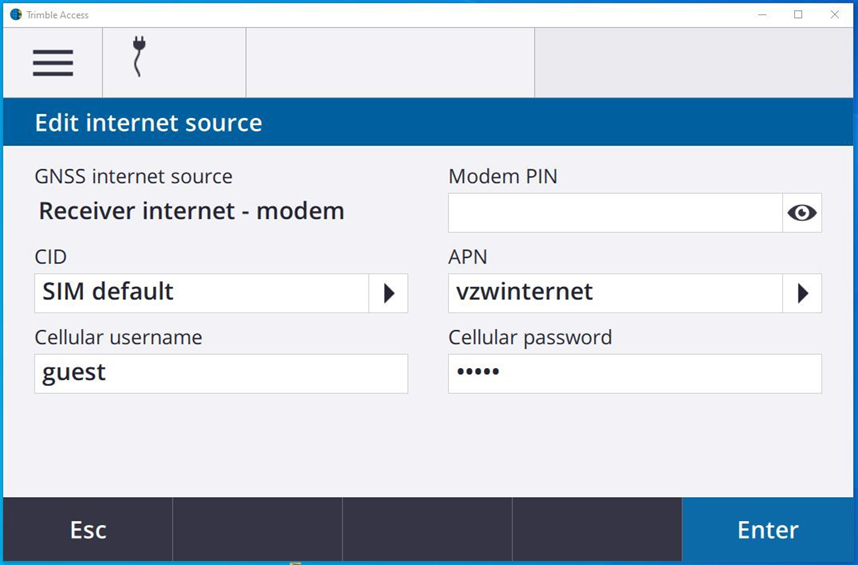Image resolution: width=858 pixels, height=565 pixels.
Task: Click the blank softkey left of Enter
Action: pos(597,530)
